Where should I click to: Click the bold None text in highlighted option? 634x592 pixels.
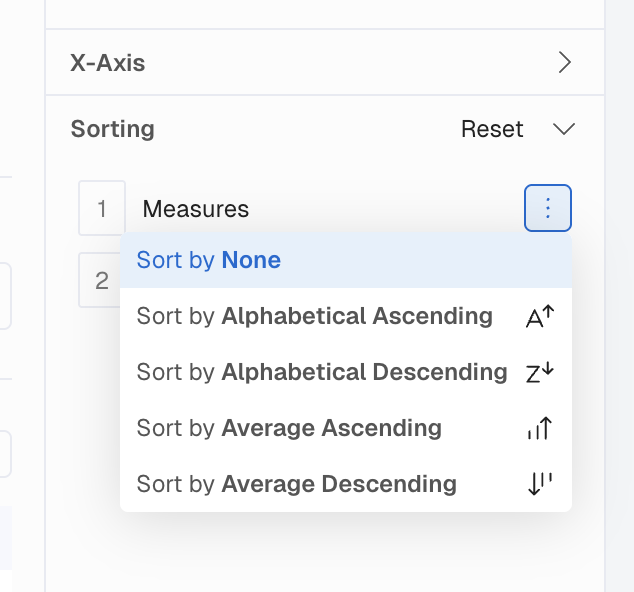(x=251, y=260)
